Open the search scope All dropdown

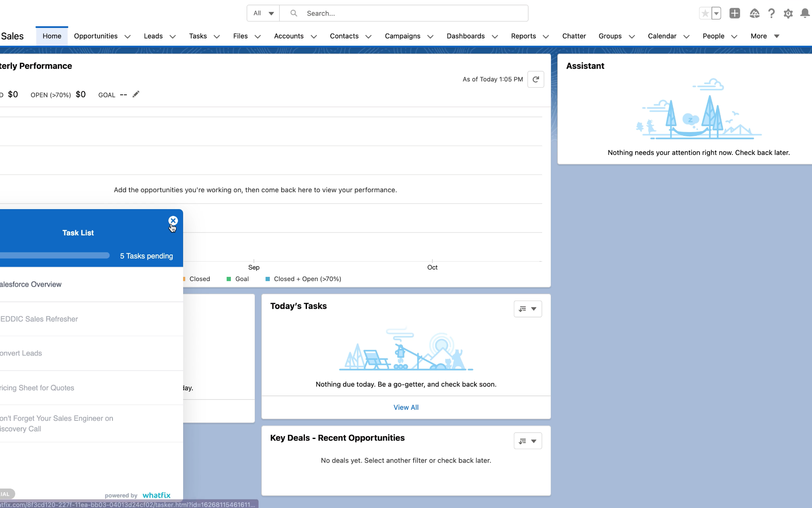263,13
